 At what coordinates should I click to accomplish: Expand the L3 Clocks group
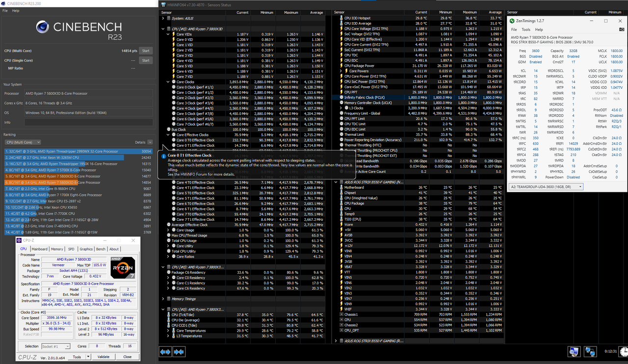coord(340,108)
